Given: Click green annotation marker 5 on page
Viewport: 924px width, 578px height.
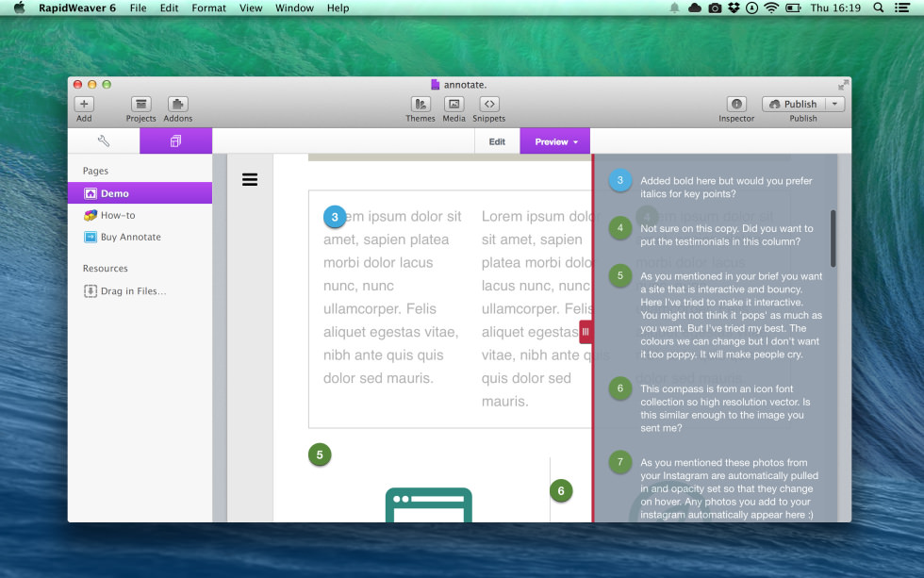Looking at the screenshot, I should coord(320,454).
